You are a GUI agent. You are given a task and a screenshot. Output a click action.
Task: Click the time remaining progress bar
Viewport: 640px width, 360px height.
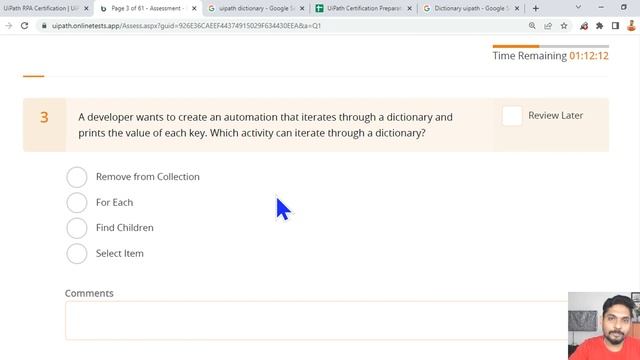click(x=551, y=46)
